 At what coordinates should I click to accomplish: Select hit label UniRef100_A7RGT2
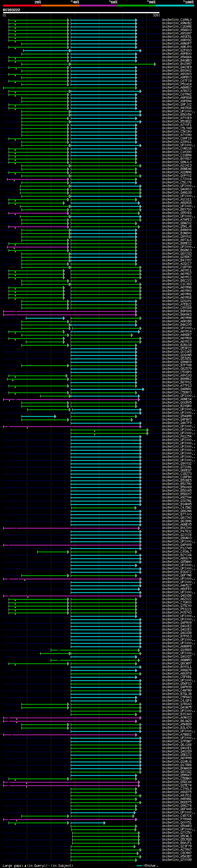(177, 91)
